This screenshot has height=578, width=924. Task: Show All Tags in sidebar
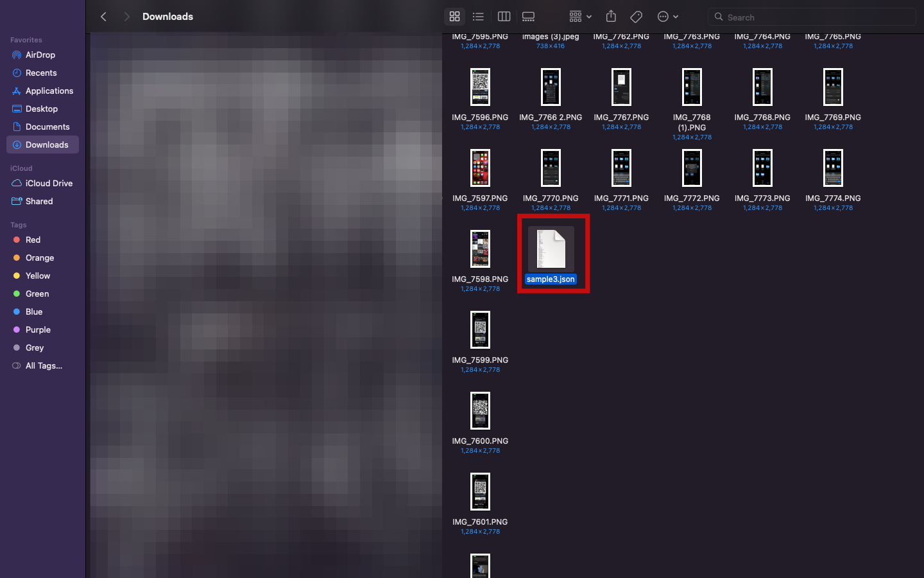[x=44, y=366]
